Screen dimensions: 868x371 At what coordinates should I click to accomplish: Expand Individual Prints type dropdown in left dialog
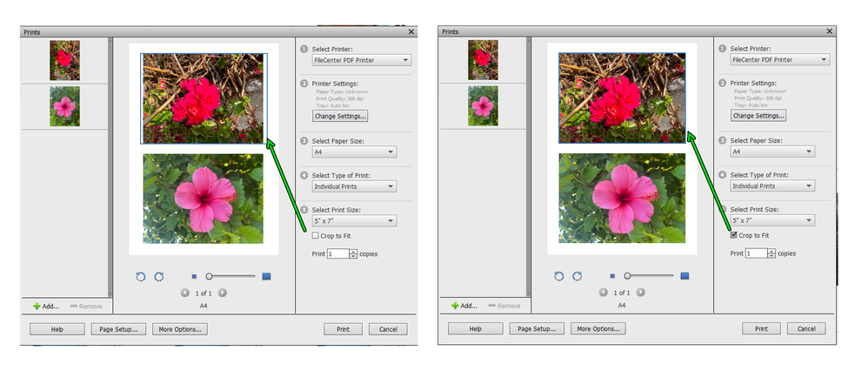point(354,186)
